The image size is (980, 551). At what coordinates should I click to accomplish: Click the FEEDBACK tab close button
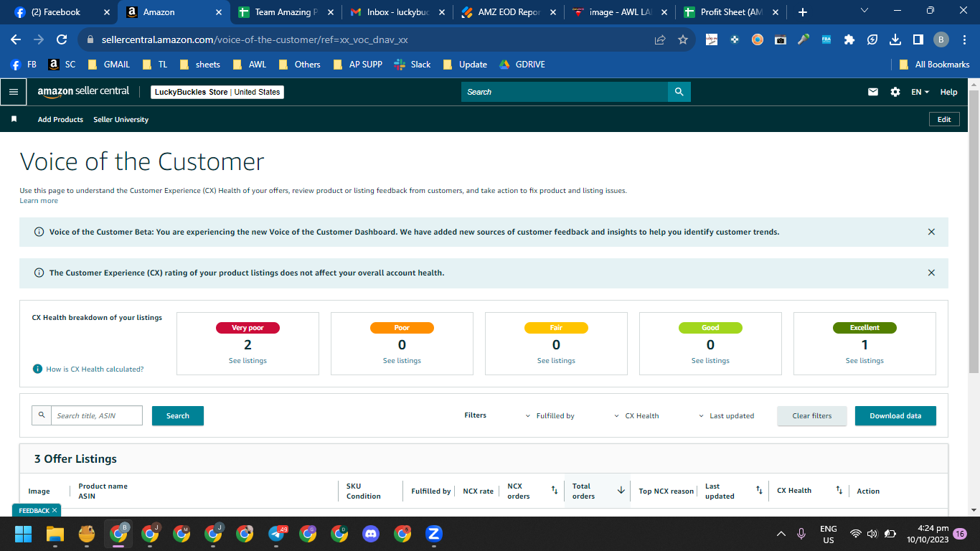pyautogui.click(x=55, y=510)
